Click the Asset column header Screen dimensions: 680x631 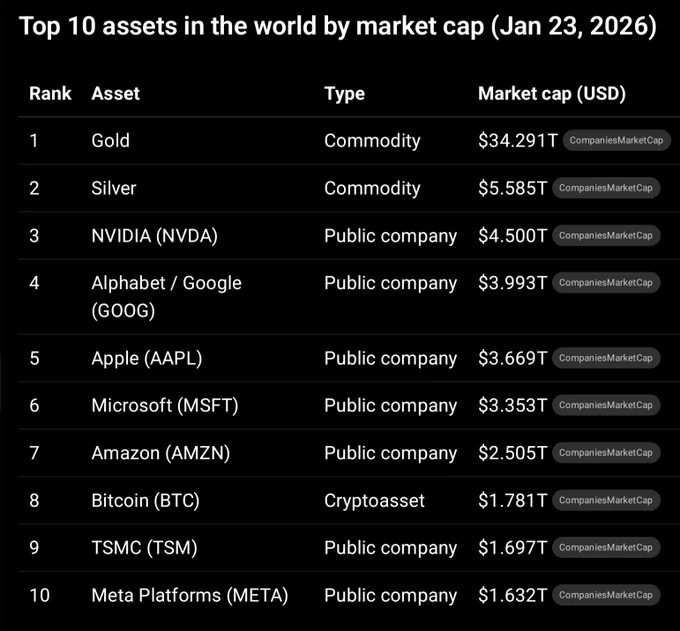click(116, 94)
